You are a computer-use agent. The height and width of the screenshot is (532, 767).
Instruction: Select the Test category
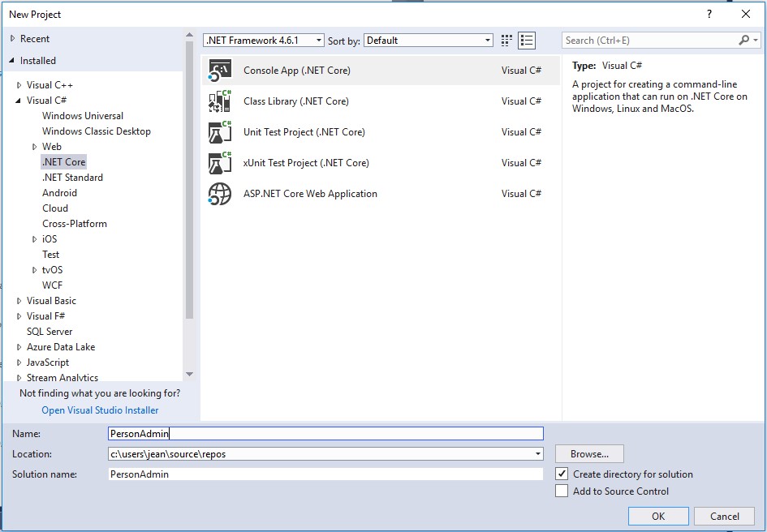click(51, 255)
